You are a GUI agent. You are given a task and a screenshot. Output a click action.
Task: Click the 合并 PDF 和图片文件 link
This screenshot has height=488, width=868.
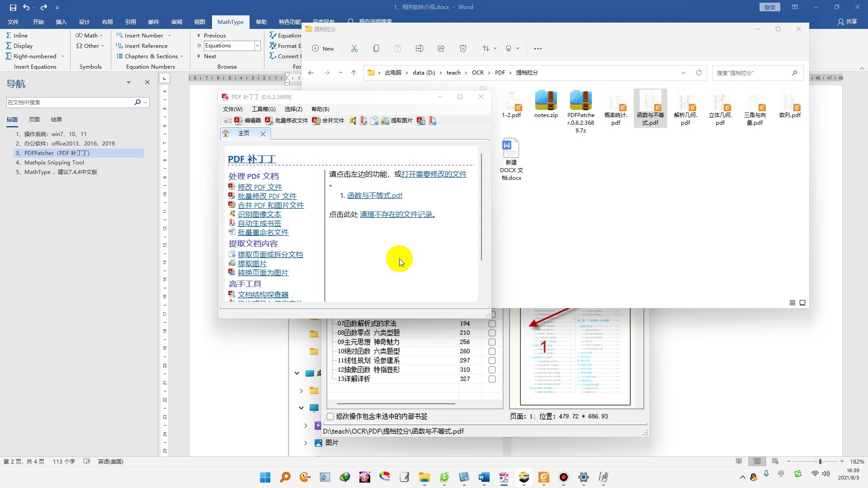coord(271,205)
